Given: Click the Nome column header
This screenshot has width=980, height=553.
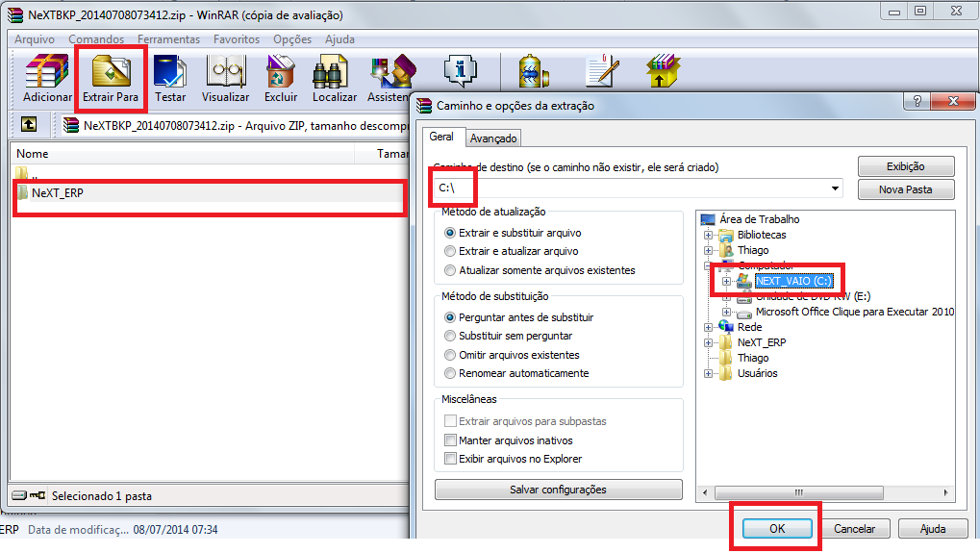Looking at the screenshot, I should point(183,153).
